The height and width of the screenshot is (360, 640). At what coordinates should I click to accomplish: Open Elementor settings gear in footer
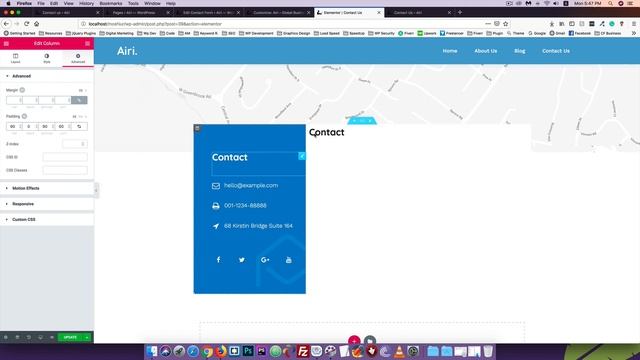[x=6, y=338]
